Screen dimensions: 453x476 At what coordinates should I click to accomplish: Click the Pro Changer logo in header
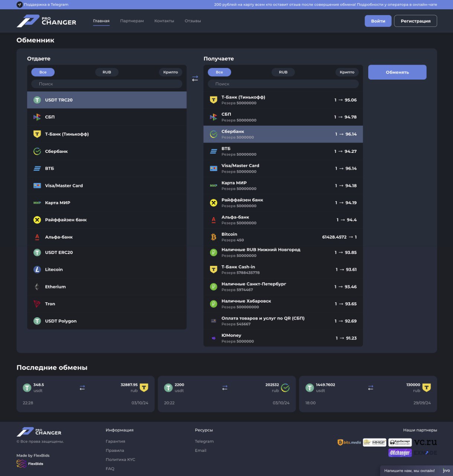(x=46, y=21)
